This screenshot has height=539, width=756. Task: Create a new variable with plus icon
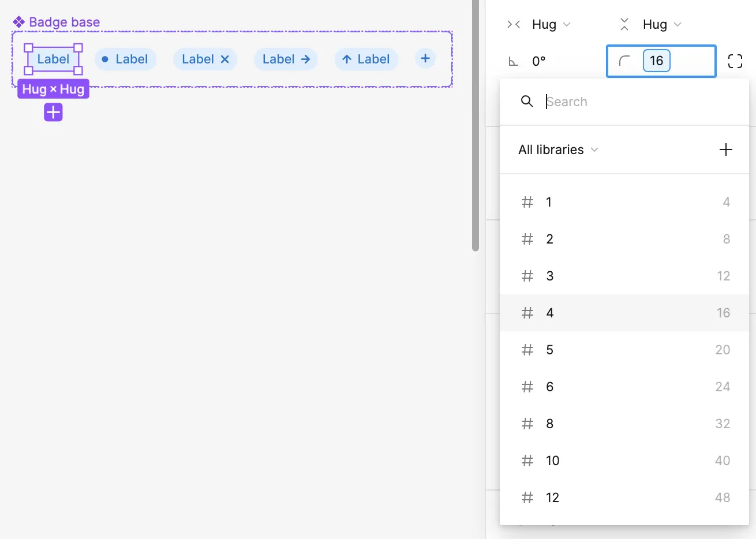(725, 150)
